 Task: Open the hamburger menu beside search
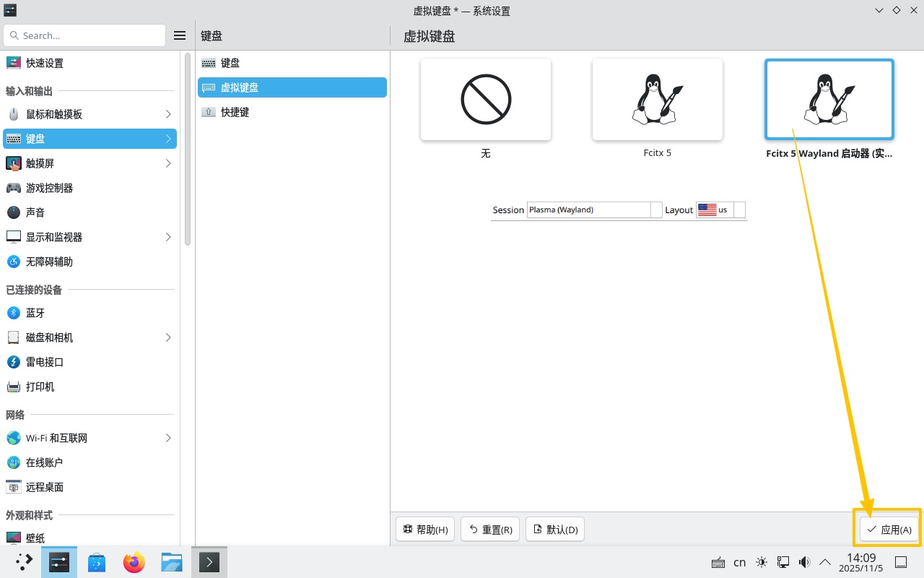click(x=180, y=35)
